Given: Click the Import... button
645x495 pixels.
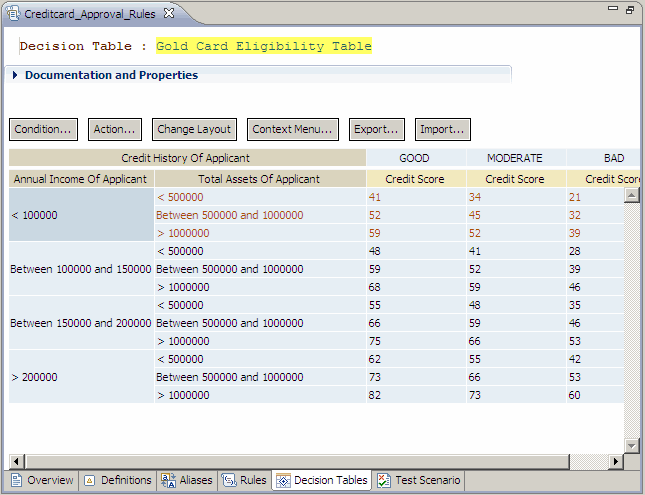Looking at the screenshot, I should (442, 129).
